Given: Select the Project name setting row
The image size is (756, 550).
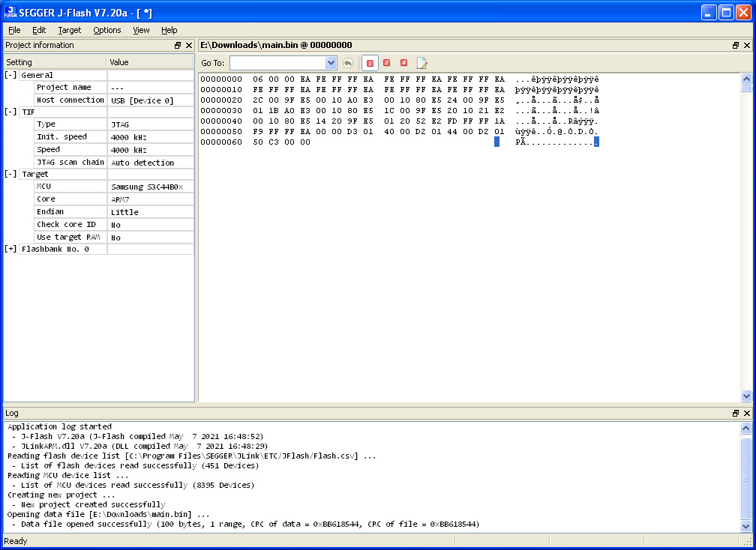Looking at the screenshot, I should click(115, 88).
